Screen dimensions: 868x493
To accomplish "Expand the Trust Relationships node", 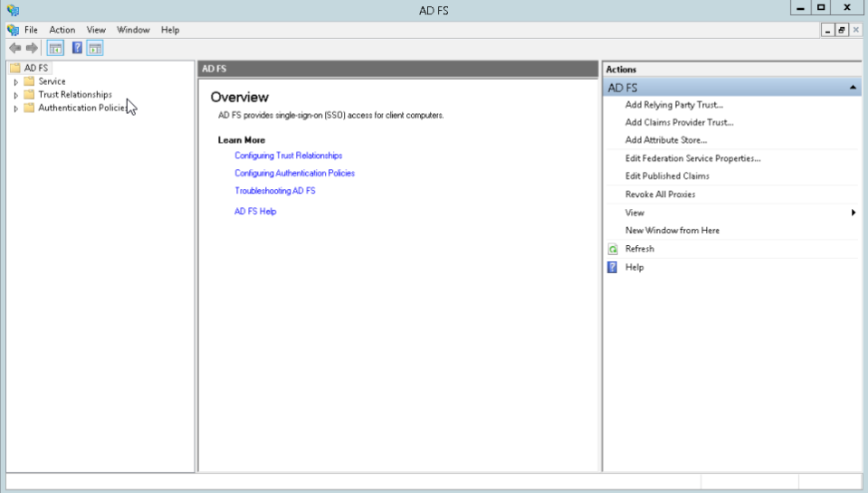I will point(16,95).
